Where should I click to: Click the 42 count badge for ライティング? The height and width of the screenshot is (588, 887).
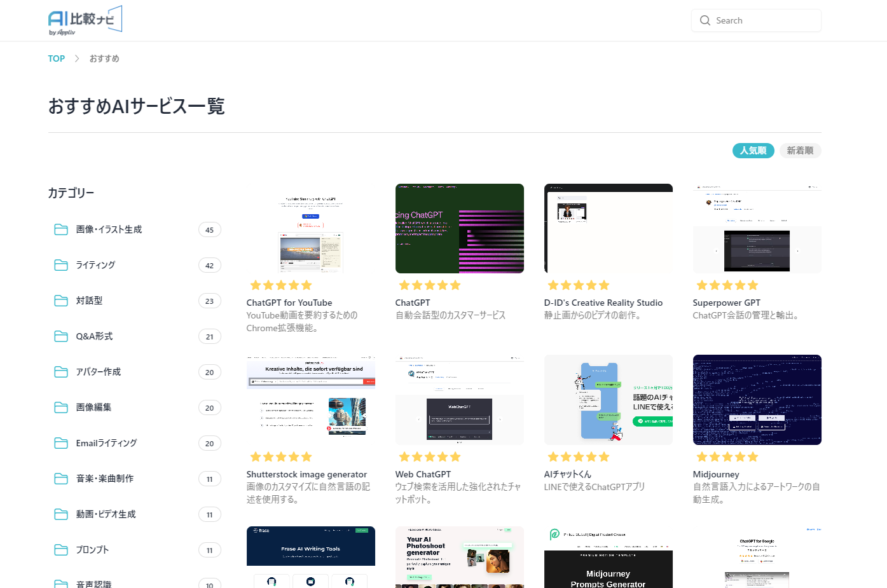pos(210,266)
